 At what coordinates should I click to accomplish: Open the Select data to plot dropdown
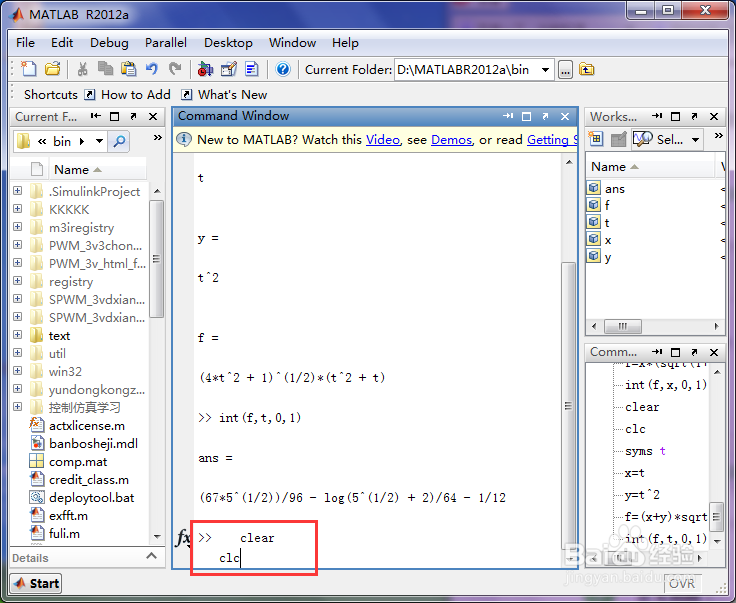696,139
